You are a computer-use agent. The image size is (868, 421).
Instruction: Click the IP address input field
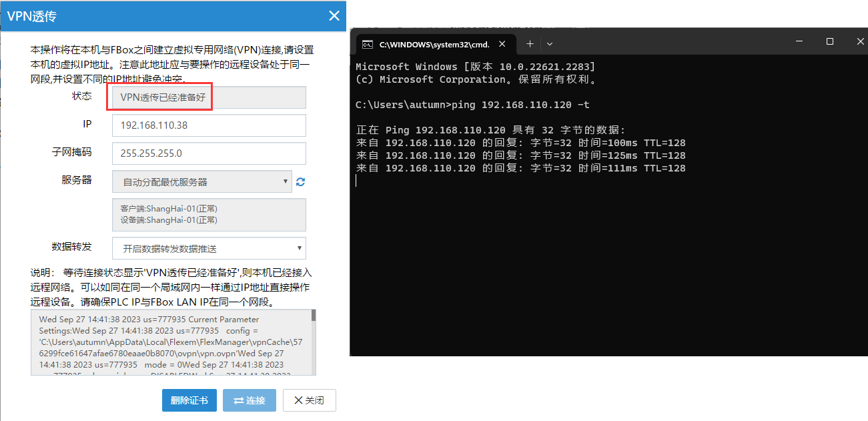(208, 125)
